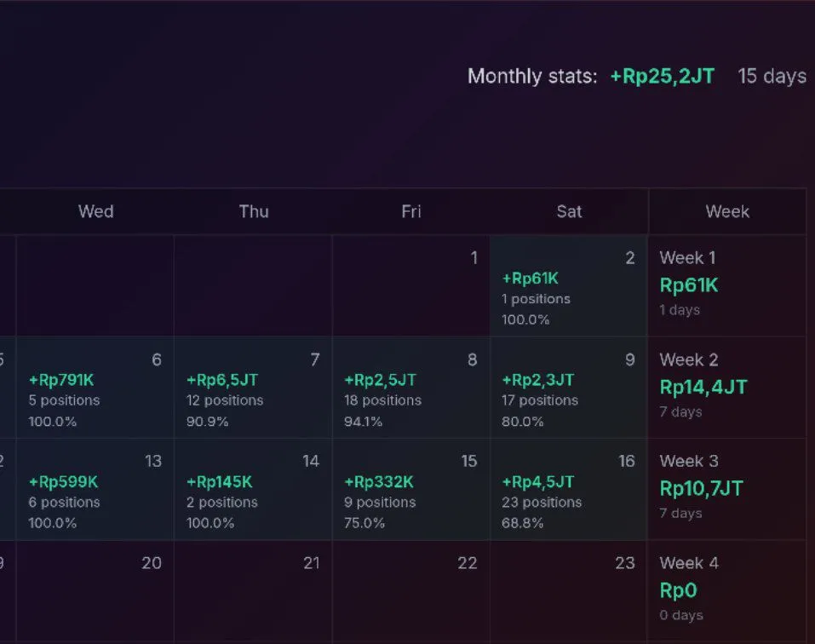Click the 68.8% win rate on day 16
The width and height of the screenshot is (815, 644).
pyautogui.click(x=522, y=523)
